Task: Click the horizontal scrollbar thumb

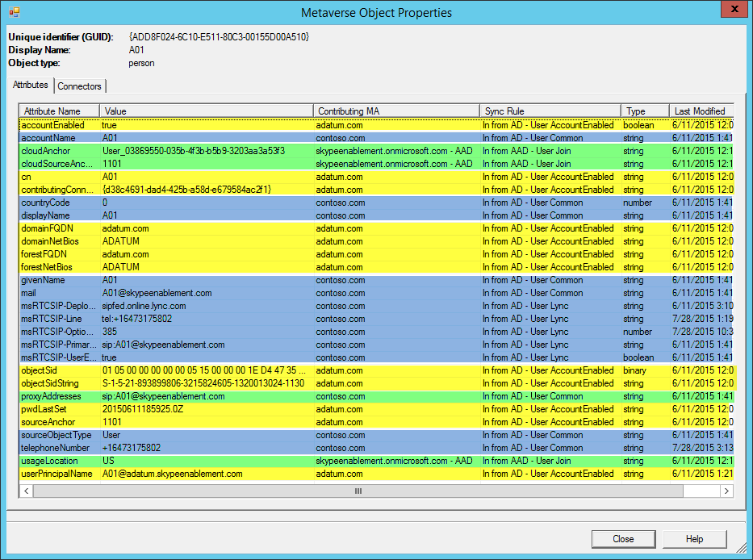Action: click(358, 491)
